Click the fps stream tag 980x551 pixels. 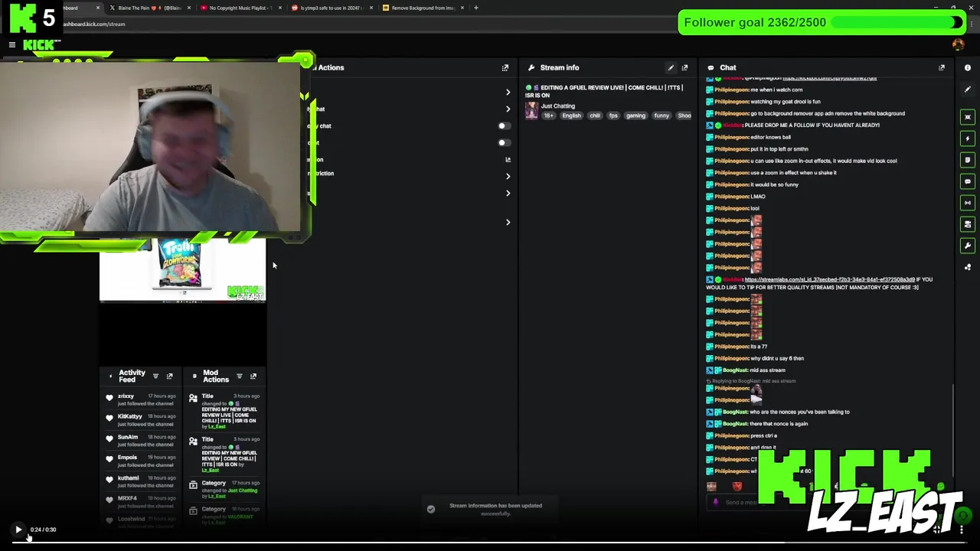[x=613, y=116]
